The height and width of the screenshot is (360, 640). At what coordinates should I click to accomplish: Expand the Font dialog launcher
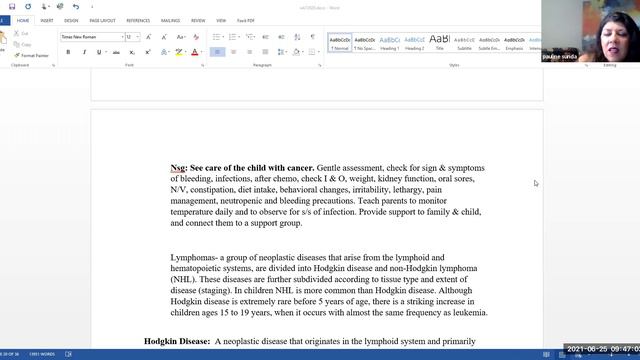point(202,65)
